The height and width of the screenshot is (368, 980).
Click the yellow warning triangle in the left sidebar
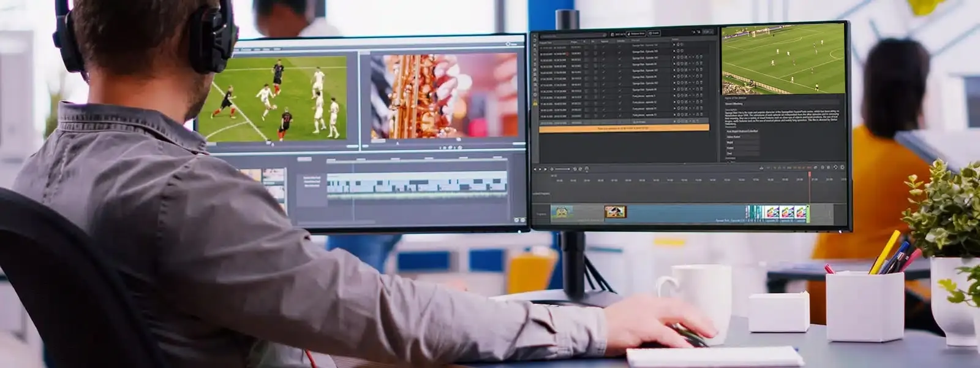(535, 104)
